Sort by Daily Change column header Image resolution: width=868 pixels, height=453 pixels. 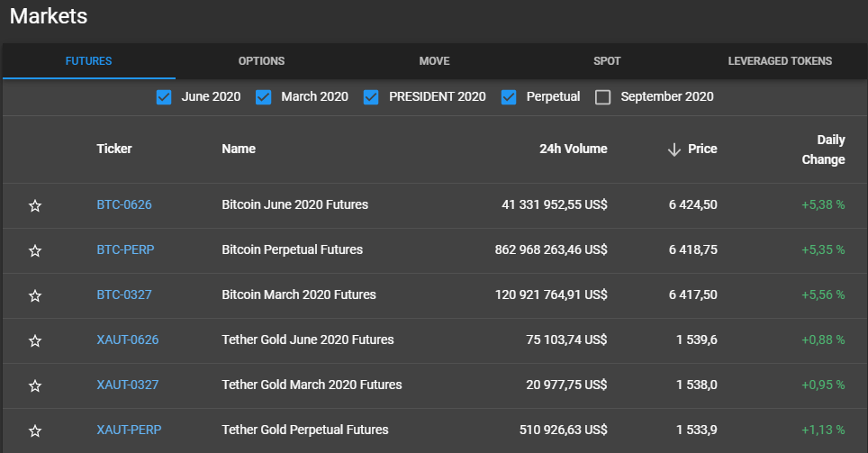tap(823, 149)
